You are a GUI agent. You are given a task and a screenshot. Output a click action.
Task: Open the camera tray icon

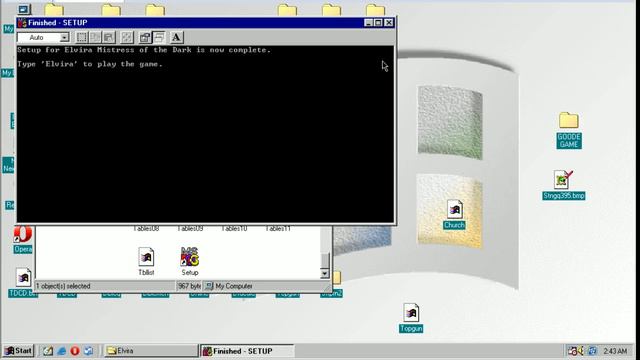point(572,351)
